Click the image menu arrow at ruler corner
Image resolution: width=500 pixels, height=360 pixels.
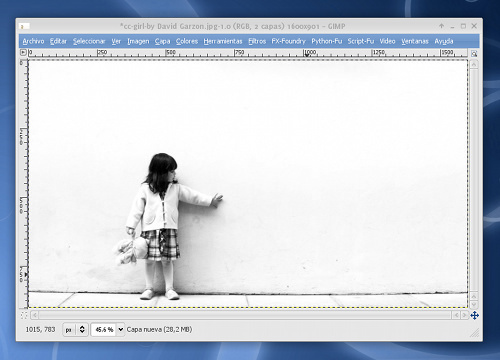click(x=23, y=52)
